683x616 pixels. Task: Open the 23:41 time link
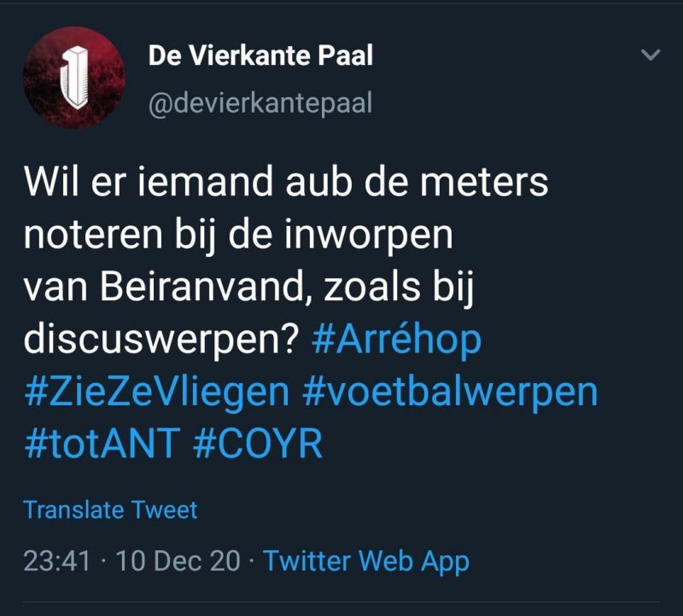pyautogui.click(x=59, y=561)
